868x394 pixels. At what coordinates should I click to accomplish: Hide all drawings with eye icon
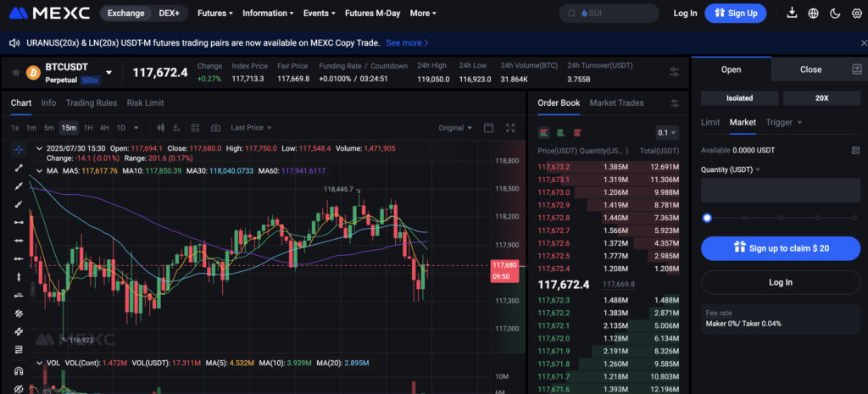pos(19,388)
